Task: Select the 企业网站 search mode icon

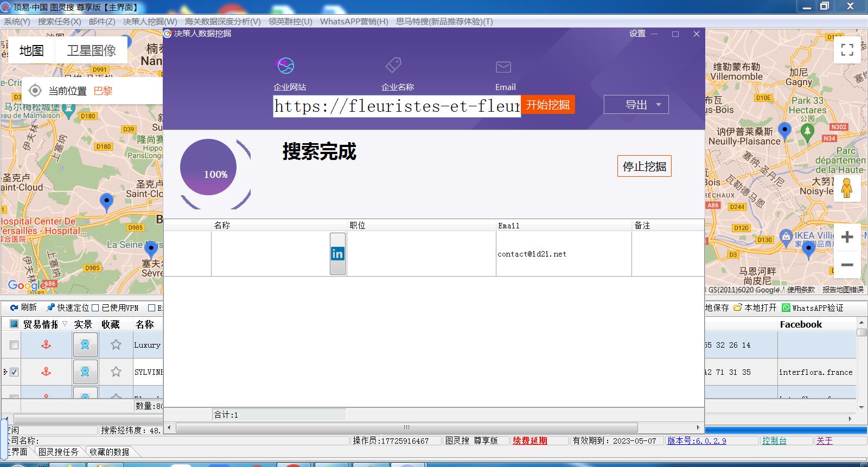Action: tap(286, 66)
